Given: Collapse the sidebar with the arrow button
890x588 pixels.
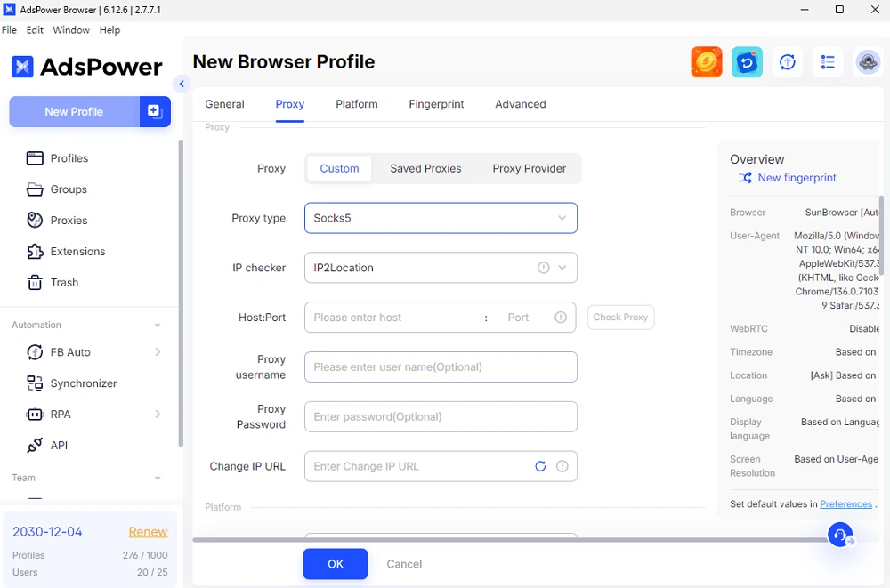Looking at the screenshot, I should [182, 84].
